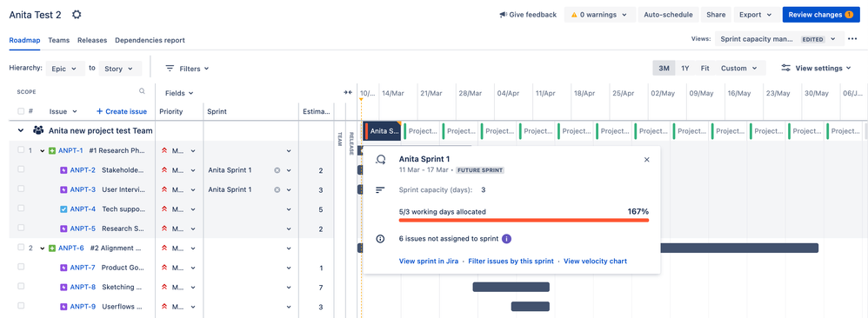Click the scope search magnifier icon
This screenshot has height=318, width=868.
(143, 91)
